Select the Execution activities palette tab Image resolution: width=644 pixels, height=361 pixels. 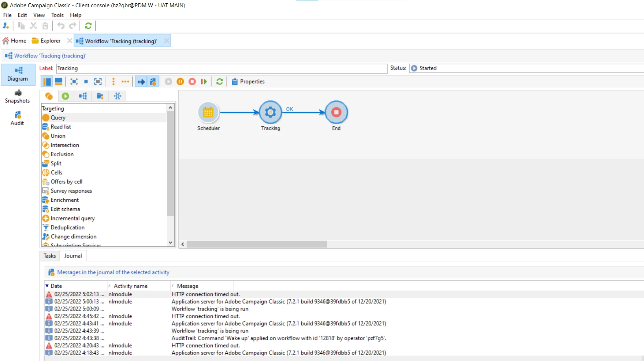[66, 96]
